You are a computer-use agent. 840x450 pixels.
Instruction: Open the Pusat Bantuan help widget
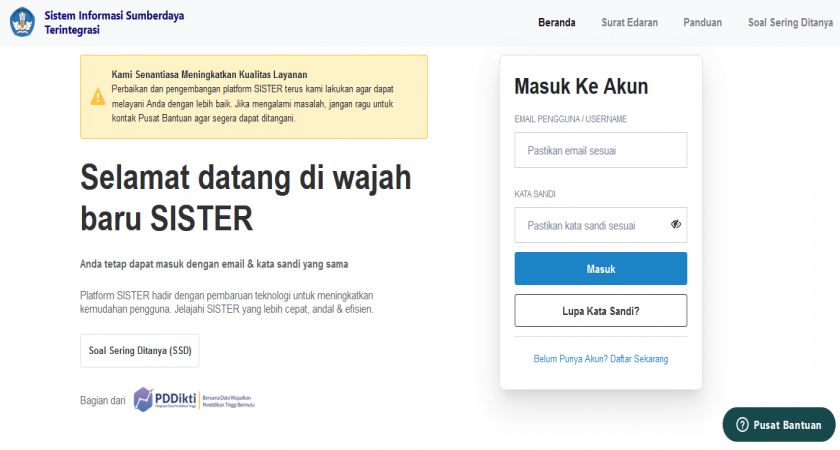click(x=778, y=425)
